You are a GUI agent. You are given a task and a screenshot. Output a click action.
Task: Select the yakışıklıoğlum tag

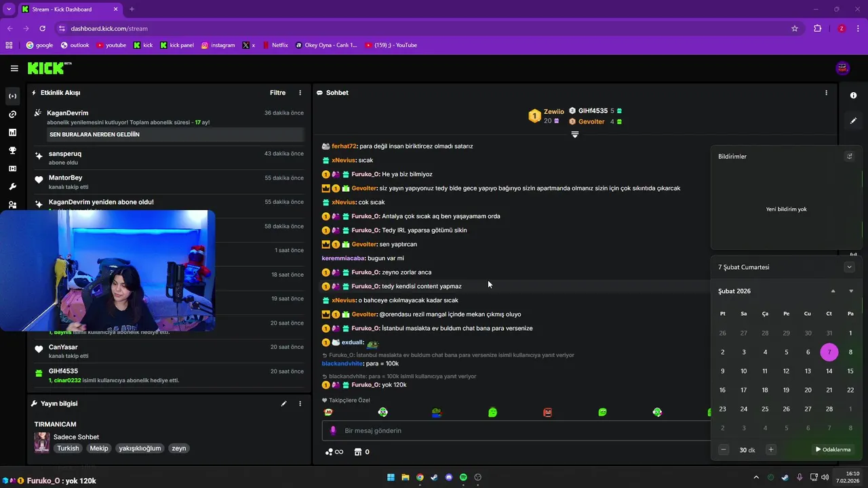tap(140, 448)
